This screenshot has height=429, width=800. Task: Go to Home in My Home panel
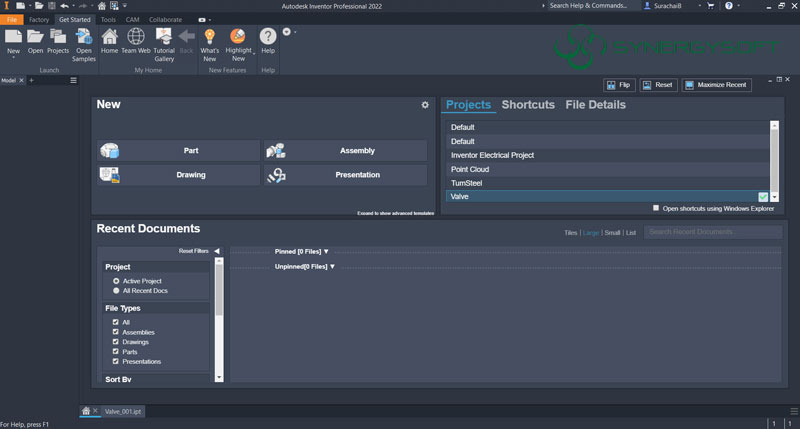click(x=110, y=37)
